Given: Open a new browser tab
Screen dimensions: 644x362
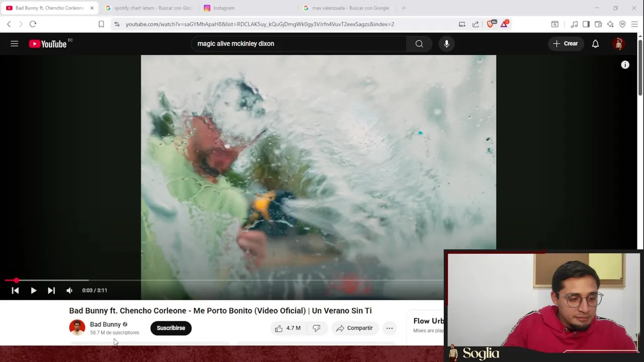Looking at the screenshot, I should click(x=404, y=8).
